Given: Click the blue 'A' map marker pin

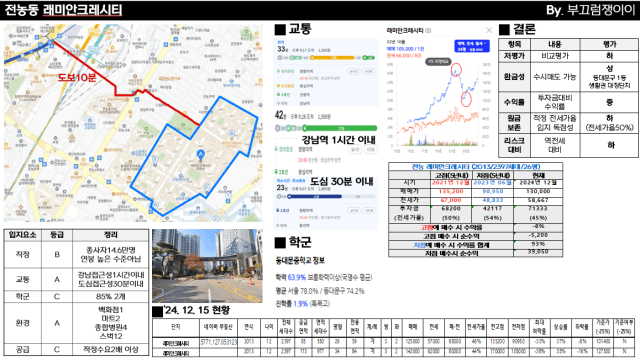Looking at the screenshot, I should [x=200, y=155].
